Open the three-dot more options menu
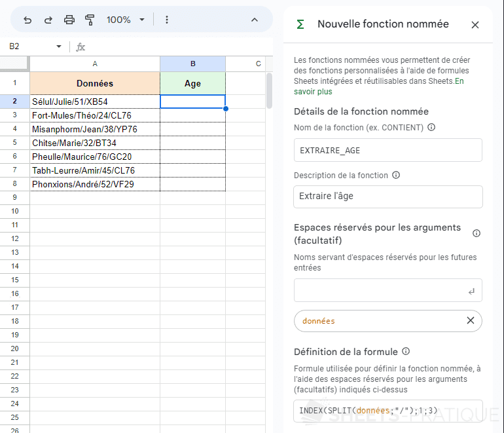Screen dimensions: 504x433 click(166, 20)
